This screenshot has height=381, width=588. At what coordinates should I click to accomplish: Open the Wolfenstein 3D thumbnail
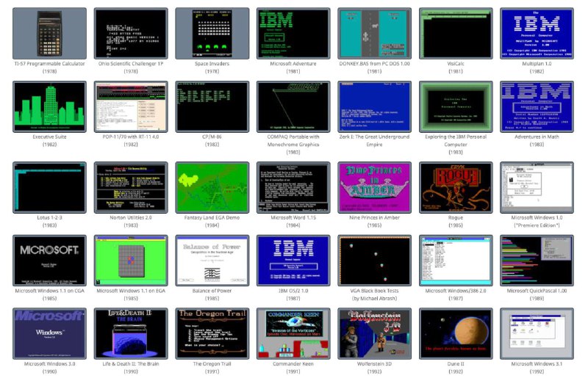374,333
